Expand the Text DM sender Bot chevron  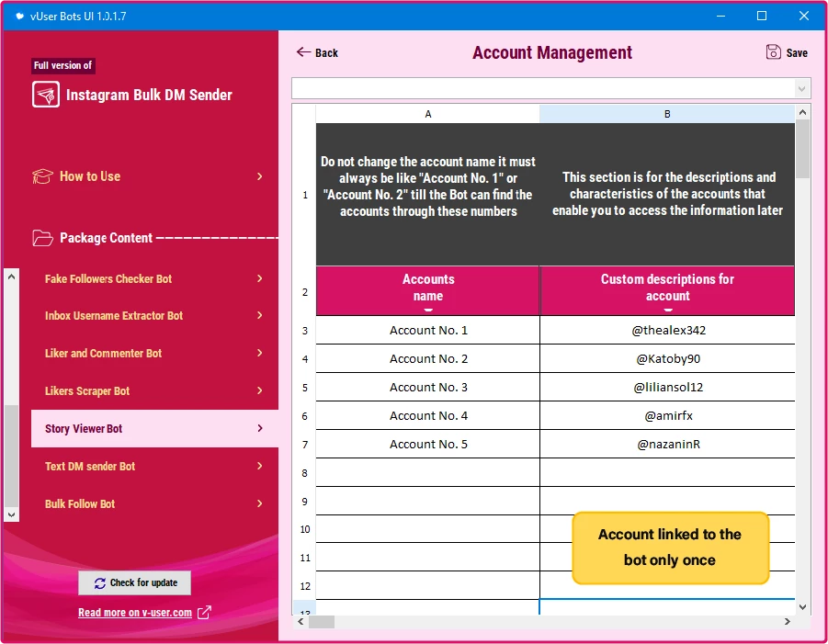tap(260, 466)
